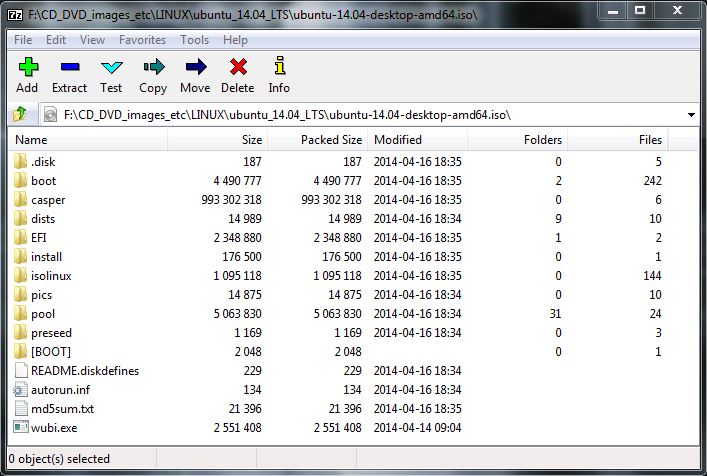Click the disc icon in address bar

(x=50, y=114)
